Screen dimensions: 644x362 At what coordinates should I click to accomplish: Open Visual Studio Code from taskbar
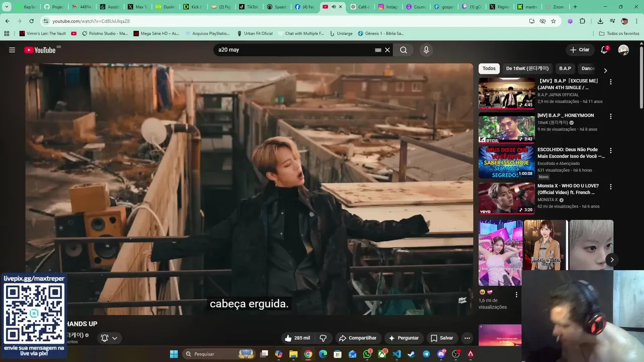coord(396,354)
